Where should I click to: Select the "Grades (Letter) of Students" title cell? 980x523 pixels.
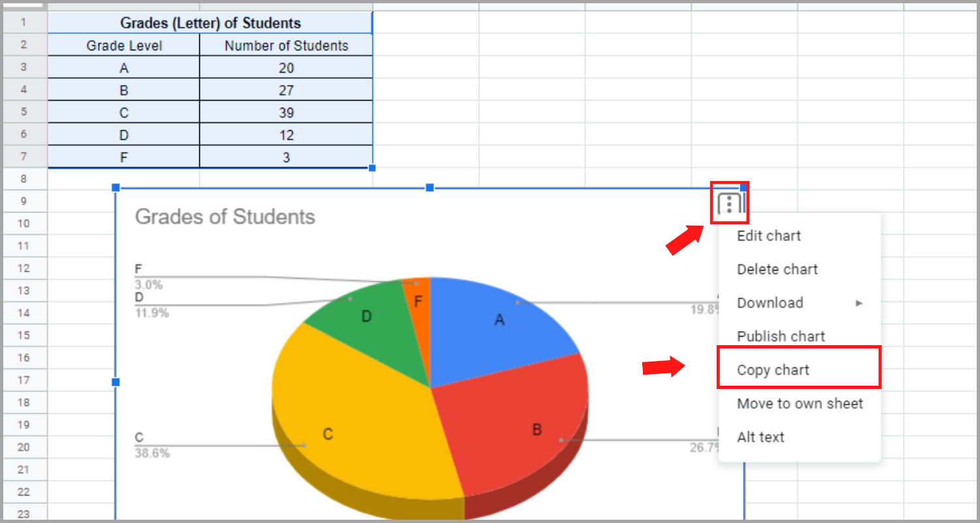[x=209, y=22]
